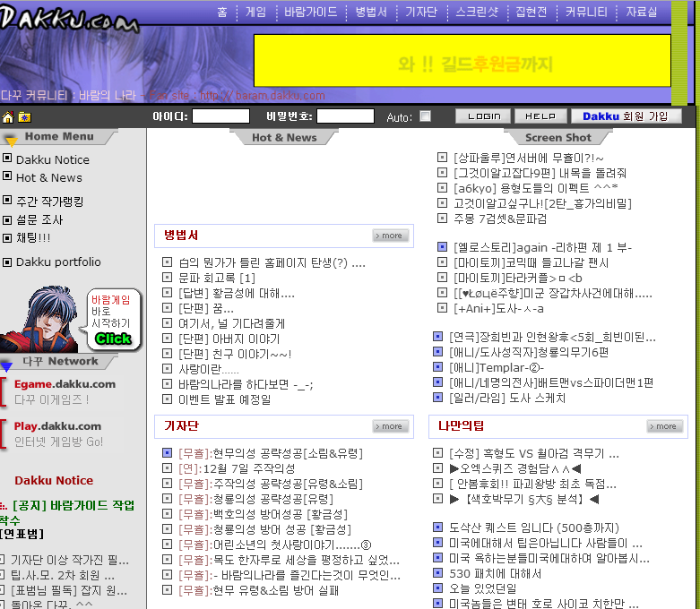The width and height of the screenshot is (700, 609).
Task: Click the Screen Shot section tab
Action: [558, 137]
